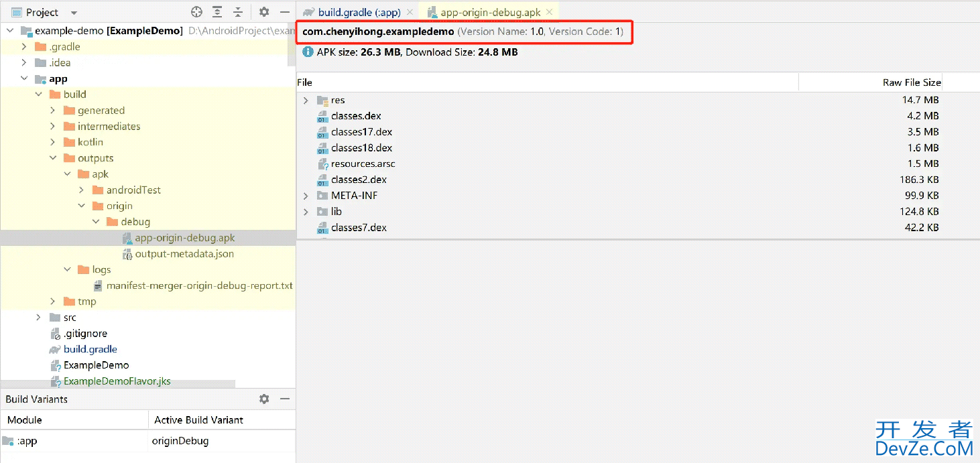Click the output-metadata.json file icon
The height and width of the screenshot is (463, 980).
pyautogui.click(x=127, y=254)
